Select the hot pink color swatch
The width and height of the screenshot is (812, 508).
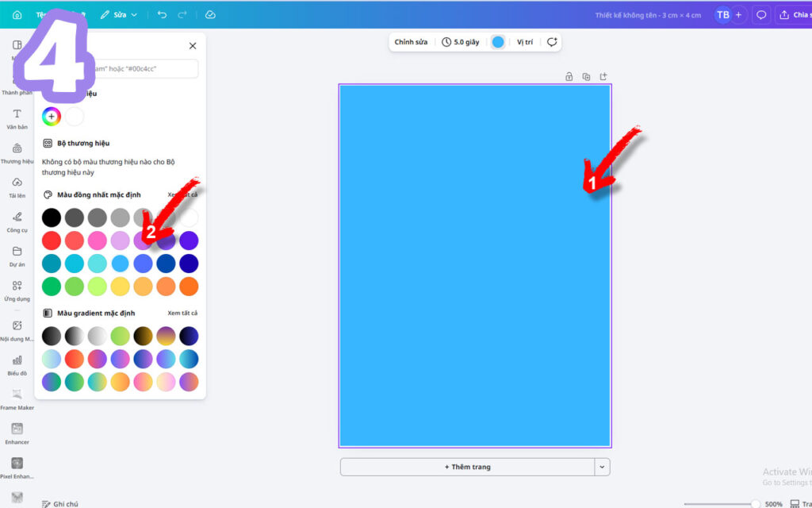pyautogui.click(x=98, y=241)
